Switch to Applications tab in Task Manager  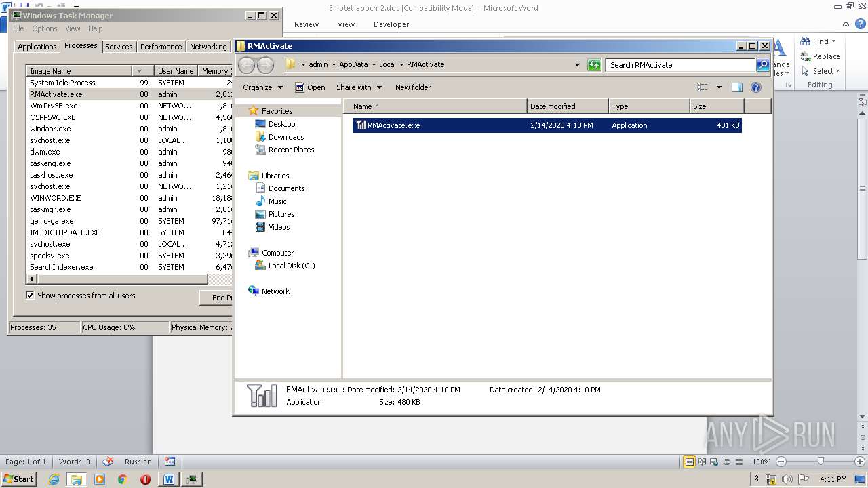(x=37, y=47)
